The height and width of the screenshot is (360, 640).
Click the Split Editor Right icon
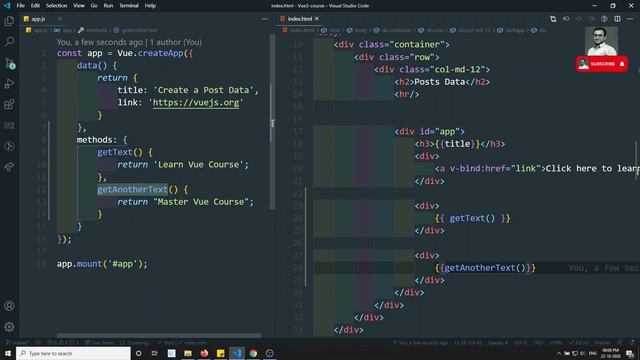(x=617, y=19)
